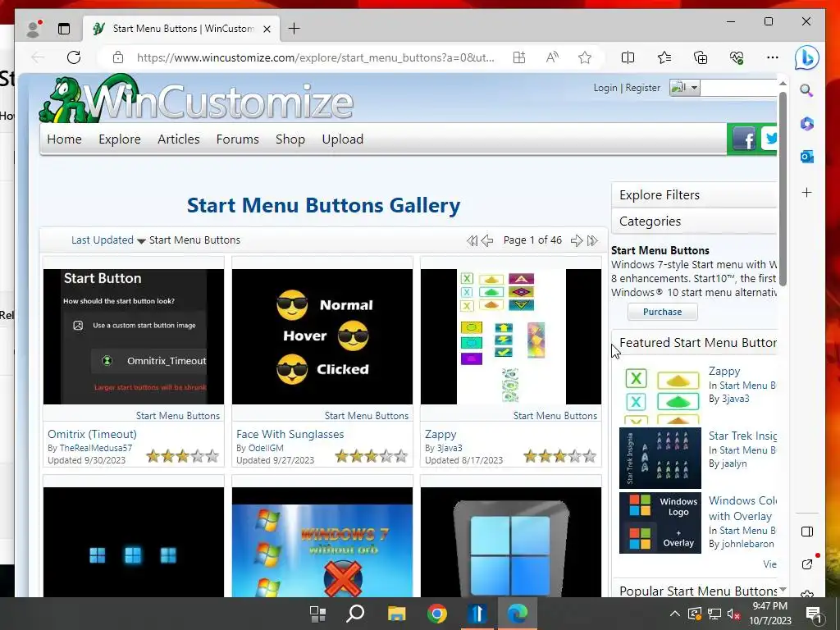Visit author TheRealMedusa57's profile
Viewport: 840px width, 630px height.
click(x=96, y=448)
